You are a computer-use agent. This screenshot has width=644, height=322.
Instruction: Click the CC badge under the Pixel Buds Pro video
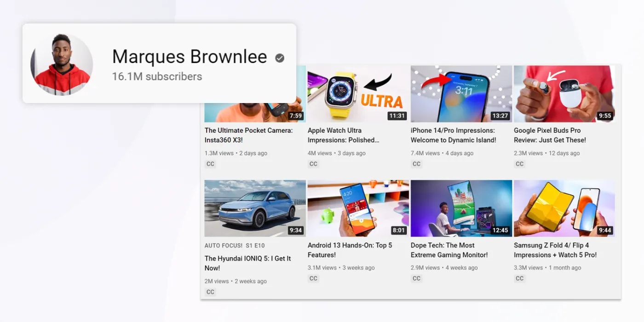pos(519,164)
